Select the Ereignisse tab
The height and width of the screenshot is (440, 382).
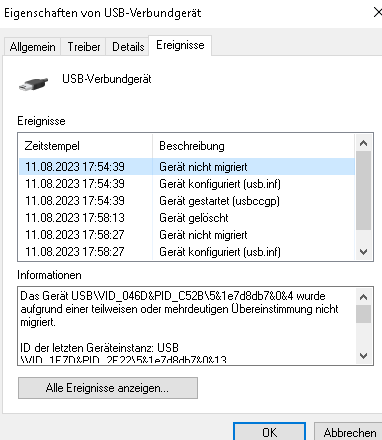pyautogui.click(x=180, y=45)
